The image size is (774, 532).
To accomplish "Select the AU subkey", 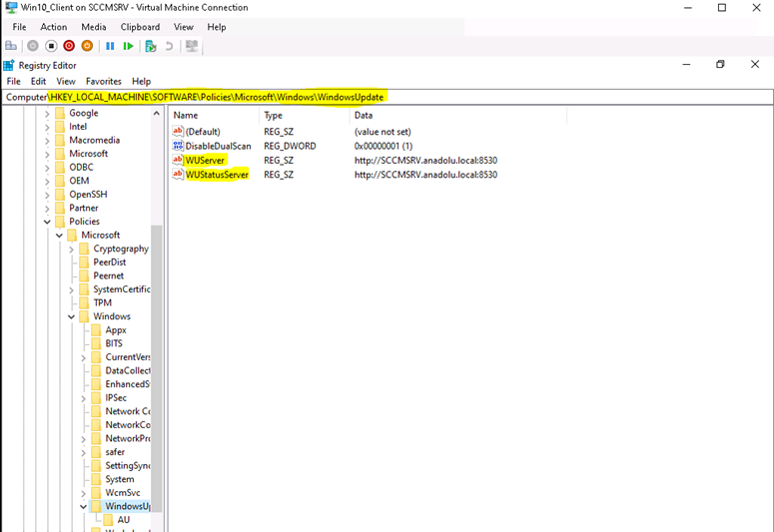I will (x=124, y=520).
